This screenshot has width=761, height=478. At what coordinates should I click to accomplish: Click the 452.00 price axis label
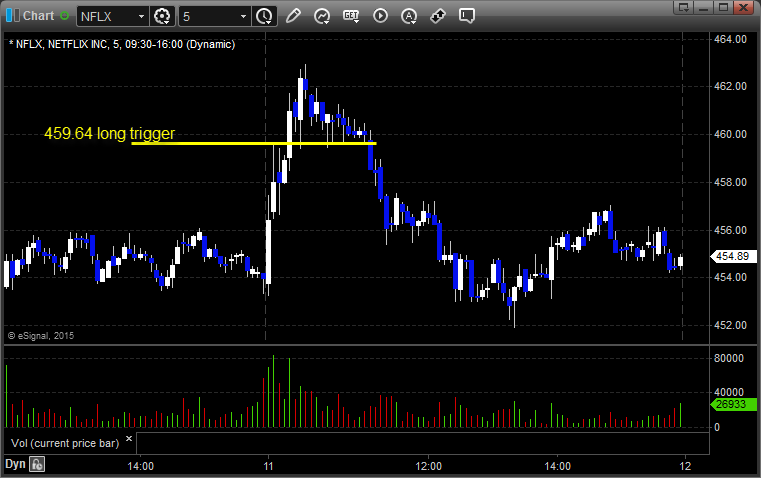click(x=730, y=325)
